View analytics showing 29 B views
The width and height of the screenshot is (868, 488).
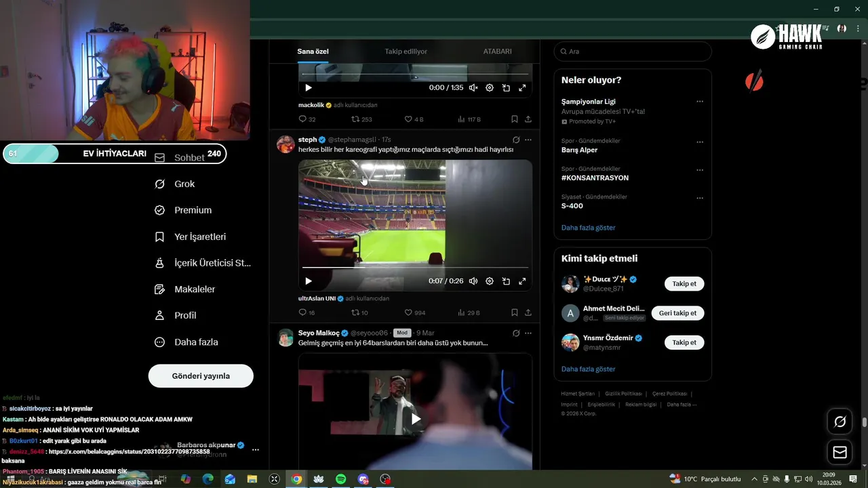coord(469,312)
